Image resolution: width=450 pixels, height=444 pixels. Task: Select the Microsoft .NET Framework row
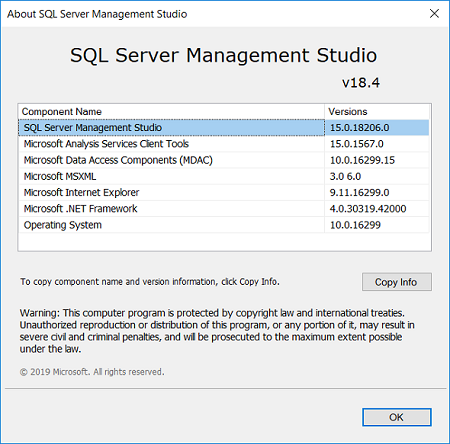pos(224,209)
